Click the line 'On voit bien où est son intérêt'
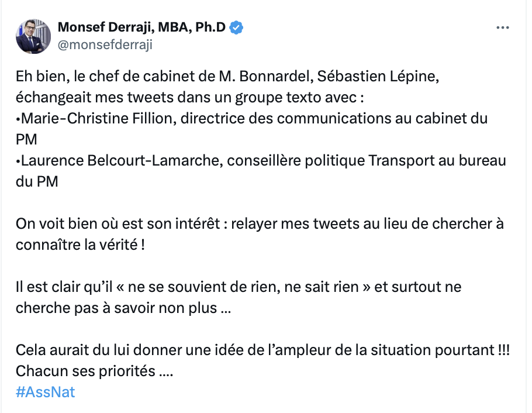Viewport: 532px width, 413px height. pyautogui.click(x=260, y=224)
